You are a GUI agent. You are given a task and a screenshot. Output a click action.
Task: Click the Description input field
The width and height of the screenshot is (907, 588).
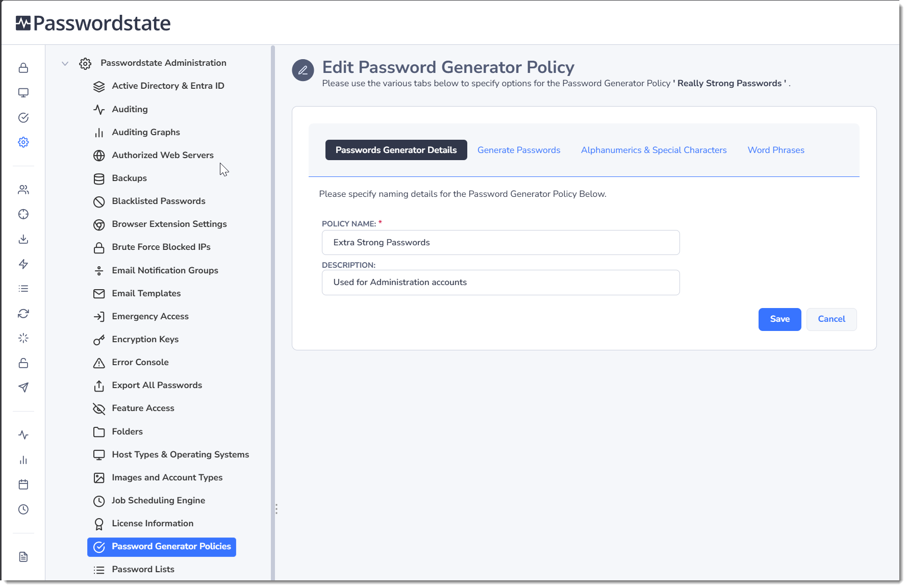[501, 283]
